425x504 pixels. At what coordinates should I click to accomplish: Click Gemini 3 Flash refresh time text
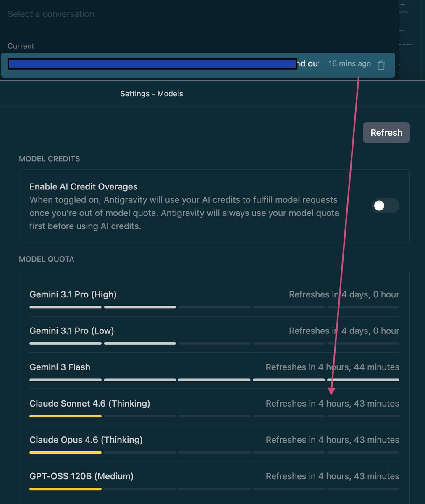pos(333,367)
